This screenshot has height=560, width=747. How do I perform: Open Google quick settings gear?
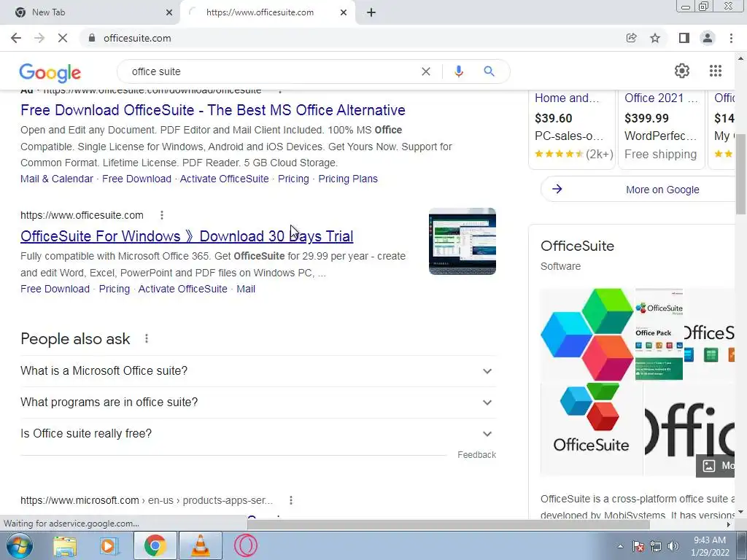click(x=682, y=71)
